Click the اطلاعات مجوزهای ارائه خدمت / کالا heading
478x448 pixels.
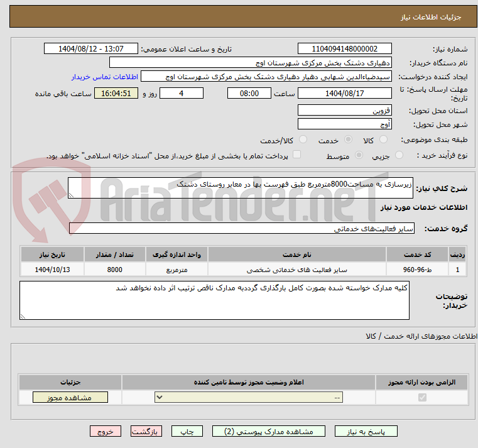pyautogui.click(x=421, y=336)
